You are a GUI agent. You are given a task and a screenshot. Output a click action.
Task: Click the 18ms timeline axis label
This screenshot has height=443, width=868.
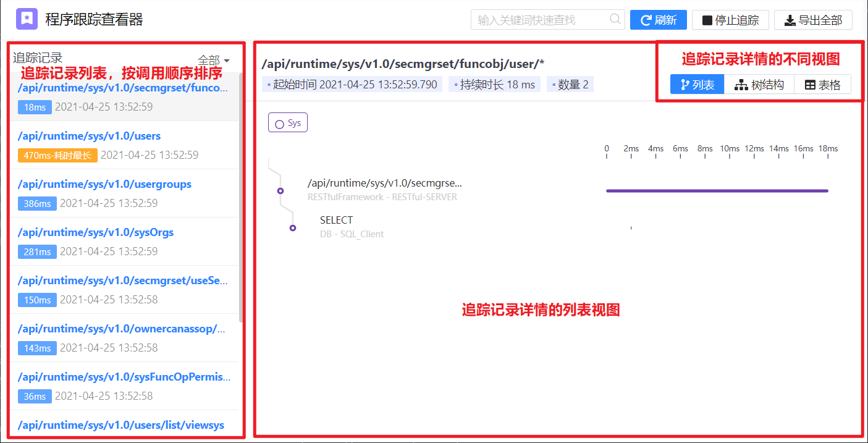pos(828,148)
